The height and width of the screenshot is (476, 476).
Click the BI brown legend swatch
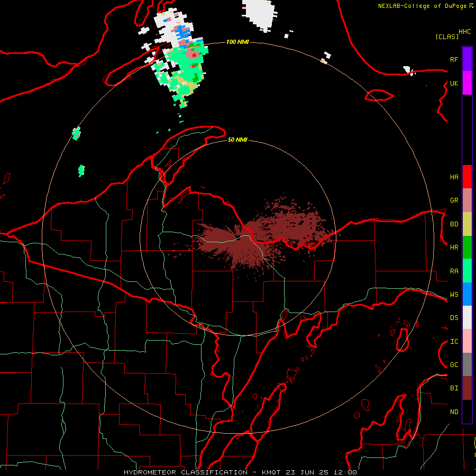pos(467,388)
